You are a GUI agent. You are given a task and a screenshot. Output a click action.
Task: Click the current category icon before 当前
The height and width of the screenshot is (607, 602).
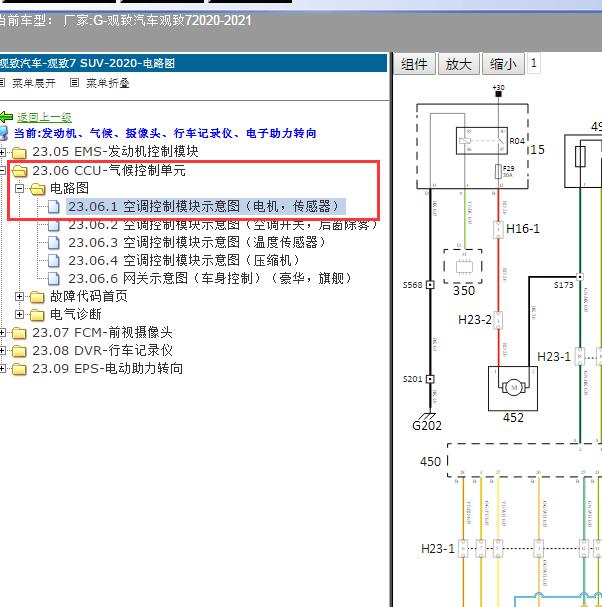3,133
